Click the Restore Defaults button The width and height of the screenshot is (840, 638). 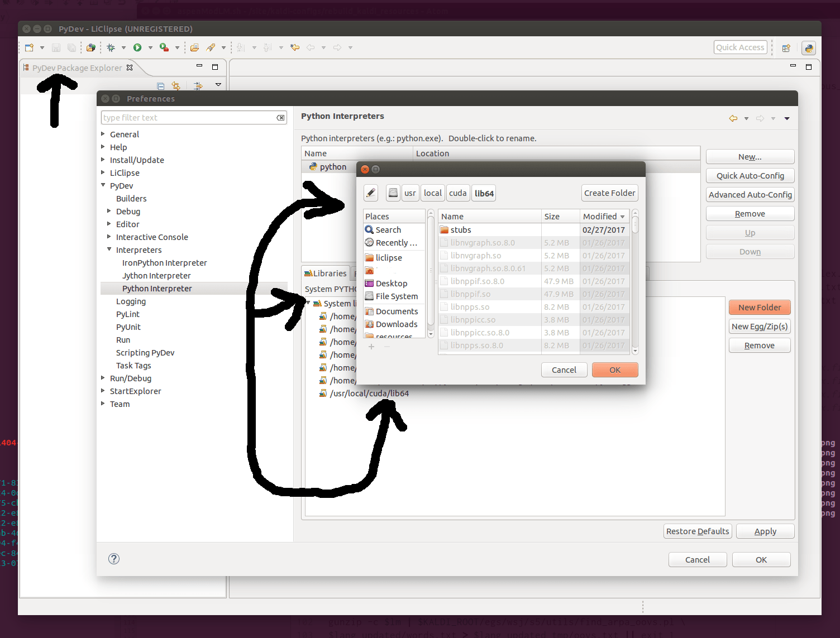[x=698, y=531]
